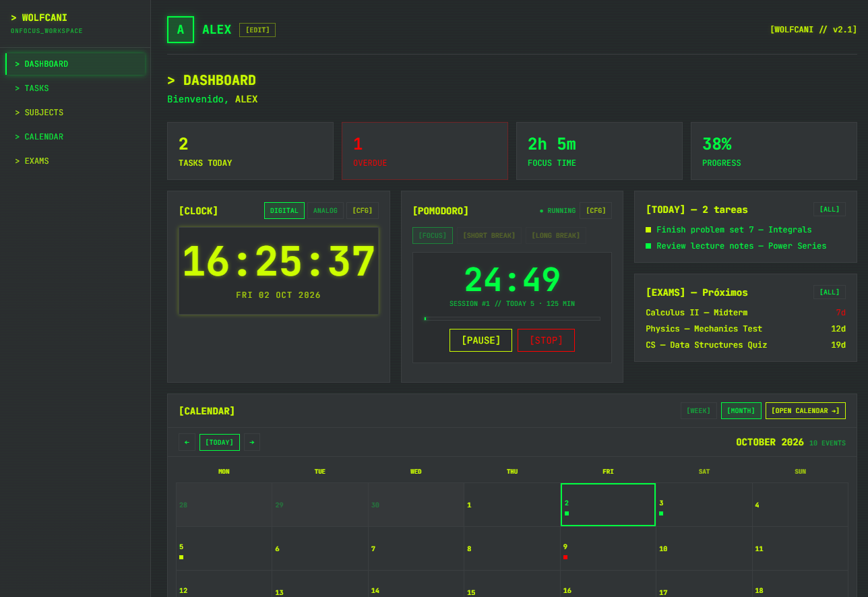
Task: Select CS — Data Structures Quiz exam
Action: pos(745,345)
